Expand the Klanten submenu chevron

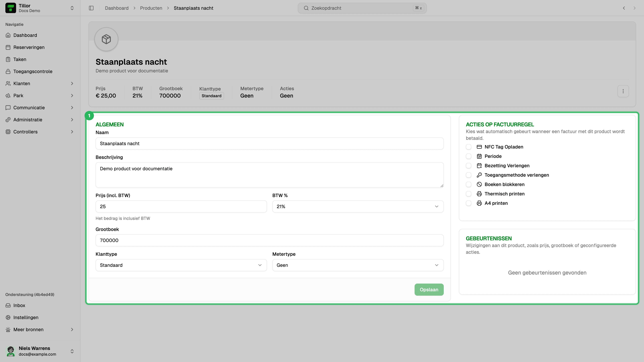coord(72,83)
